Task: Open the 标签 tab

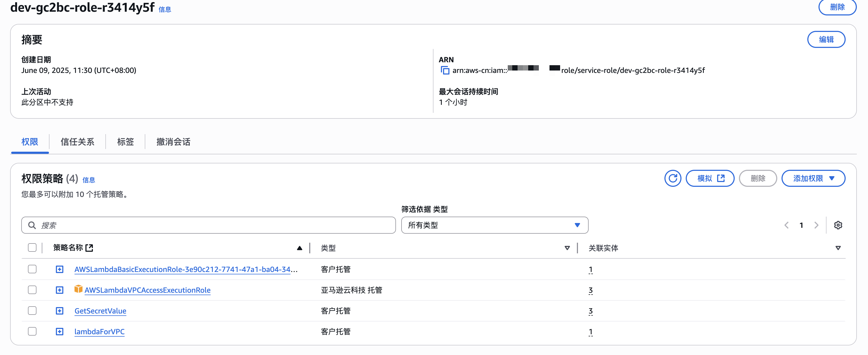Action: pos(125,142)
